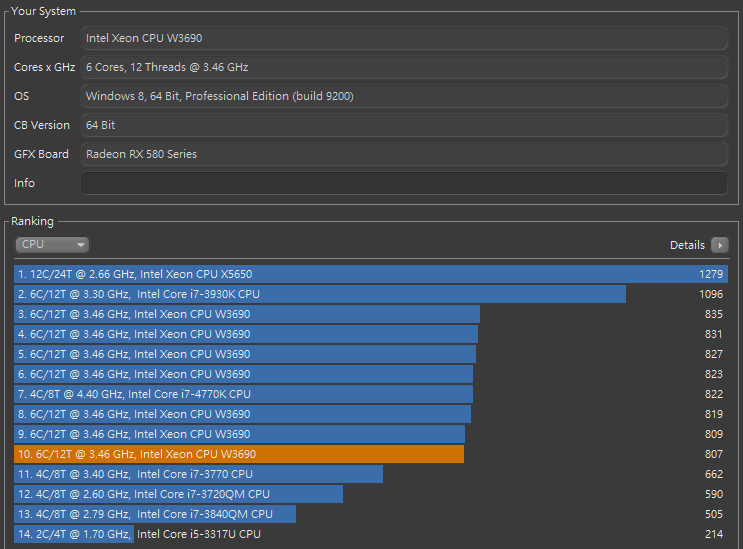Screen dimensions: 743x549
Task: Click the Info label
Action: point(24,183)
